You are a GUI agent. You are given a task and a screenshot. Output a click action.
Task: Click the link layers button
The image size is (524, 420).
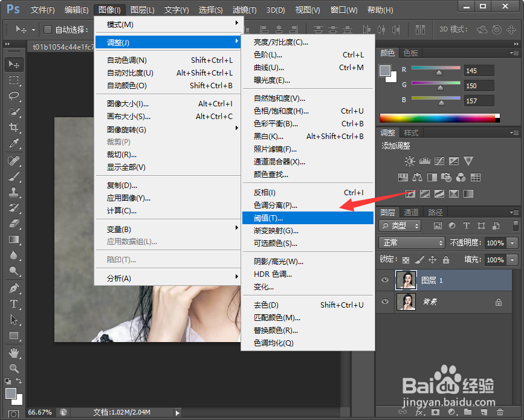tap(404, 412)
